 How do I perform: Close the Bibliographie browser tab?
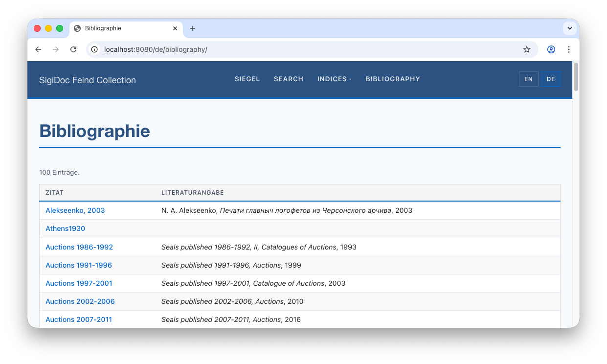click(175, 28)
